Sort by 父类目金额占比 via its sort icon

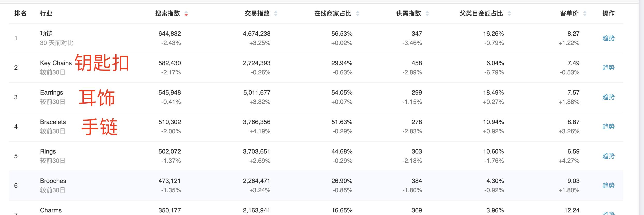[509, 14]
